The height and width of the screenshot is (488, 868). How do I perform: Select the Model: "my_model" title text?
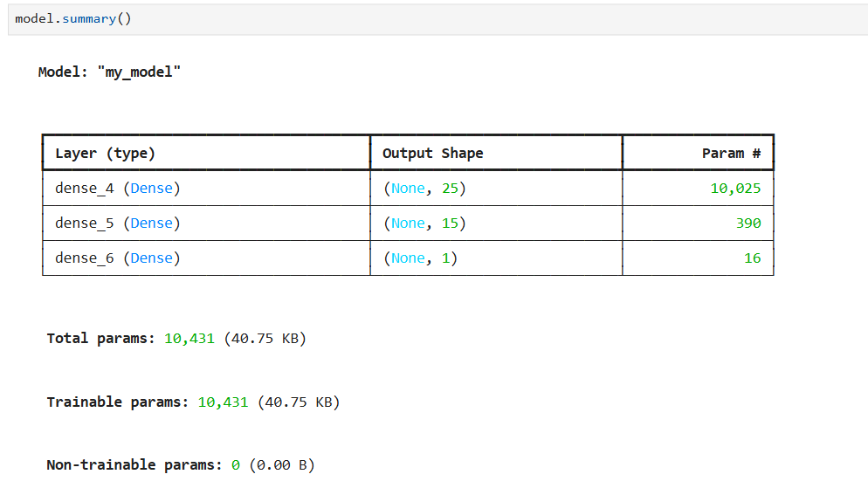click(109, 72)
